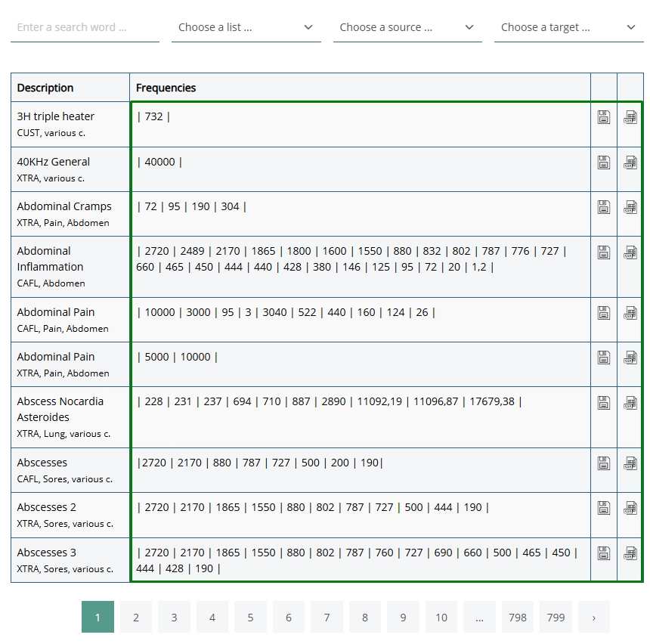The image size is (650, 644).
Task: Click the next page arrow button
Action: [594, 617]
